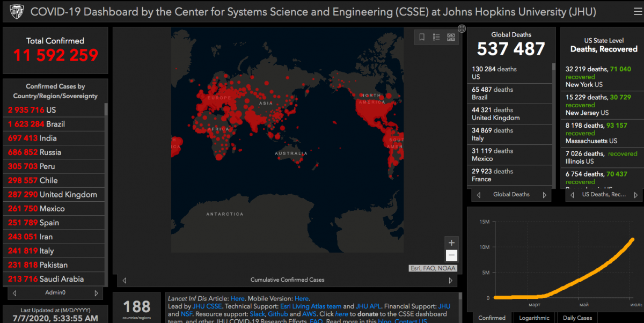The width and height of the screenshot is (644, 323).
Task: Click left arrow next to Global Deaths
Action: tap(478, 195)
